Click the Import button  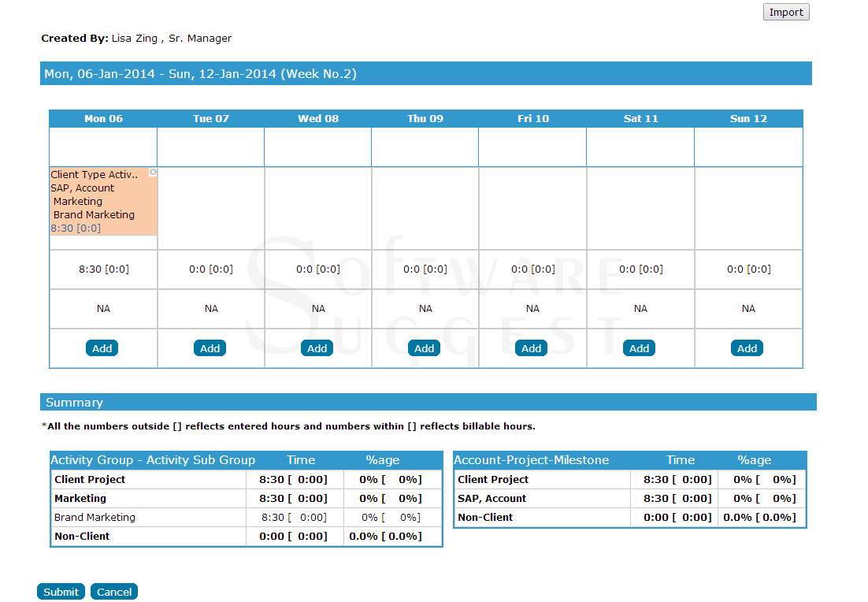[785, 12]
